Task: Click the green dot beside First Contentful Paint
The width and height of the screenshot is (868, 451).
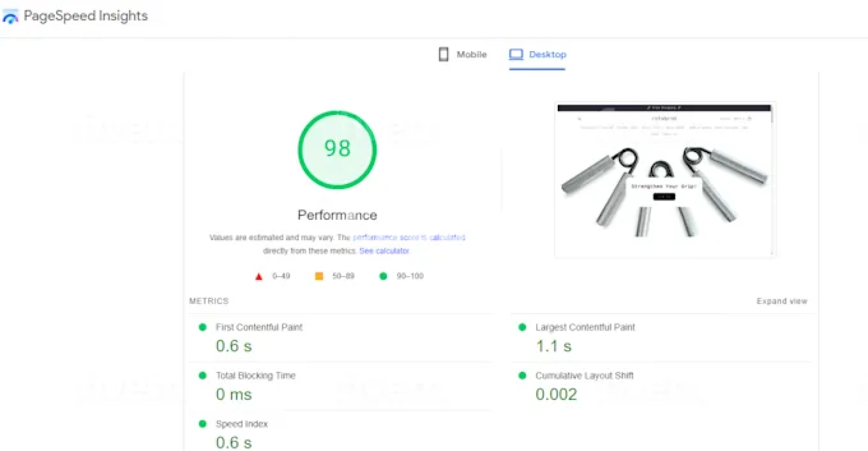Action: [x=203, y=327]
